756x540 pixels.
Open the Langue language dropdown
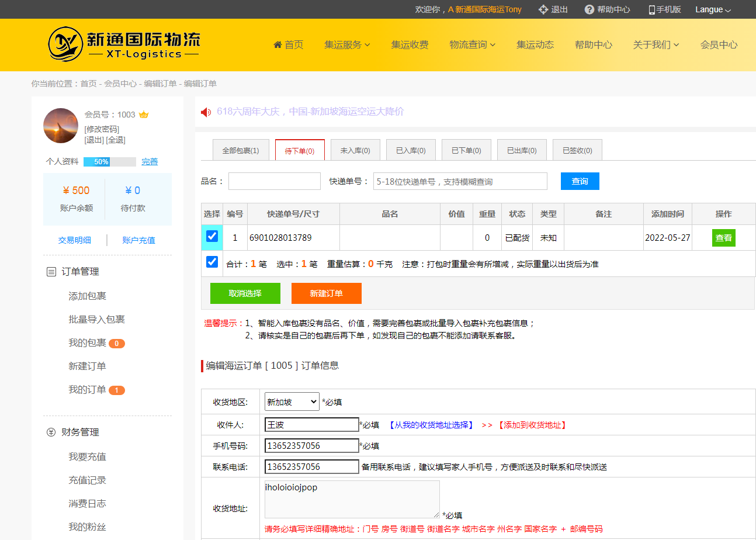(x=713, y=9)
